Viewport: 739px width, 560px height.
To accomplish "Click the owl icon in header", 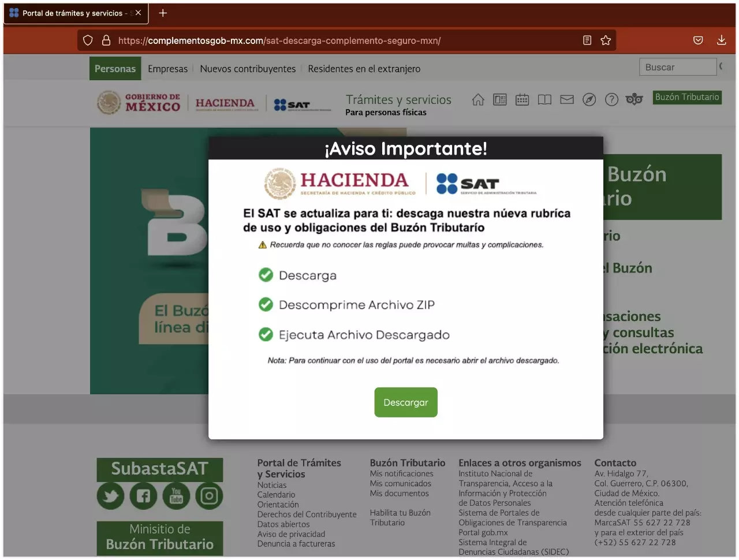I will point(634,100).
